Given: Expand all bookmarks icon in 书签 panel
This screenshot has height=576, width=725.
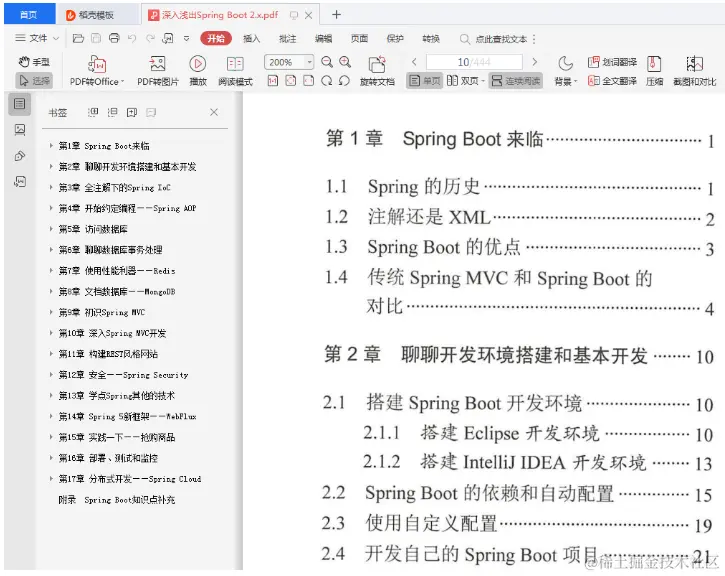Looking at the screenshot, I should point(93,112).
